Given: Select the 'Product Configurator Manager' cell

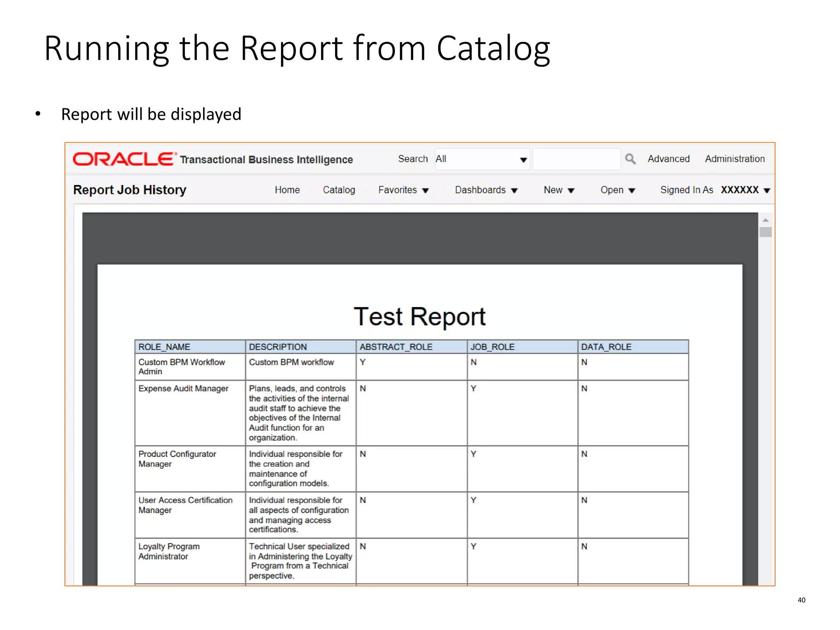Looking at the screenshot, I should [x=190, y=469].
